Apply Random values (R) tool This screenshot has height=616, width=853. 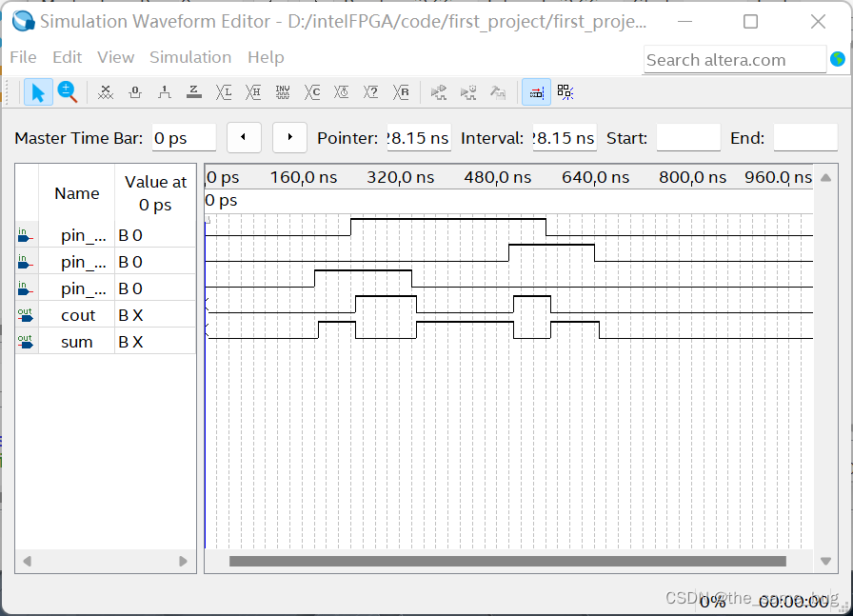tap(401, 92)
